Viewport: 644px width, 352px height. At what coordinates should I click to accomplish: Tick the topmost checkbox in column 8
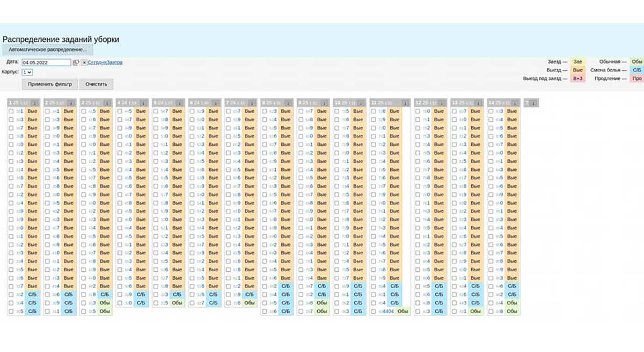pyautogui.click(x=265, y=111)
